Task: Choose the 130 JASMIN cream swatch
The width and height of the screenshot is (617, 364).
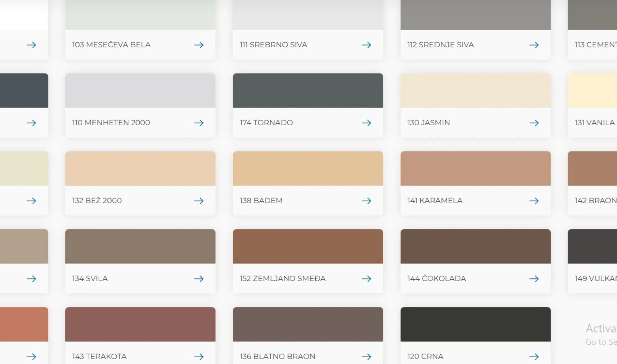Action: point(475,91)
